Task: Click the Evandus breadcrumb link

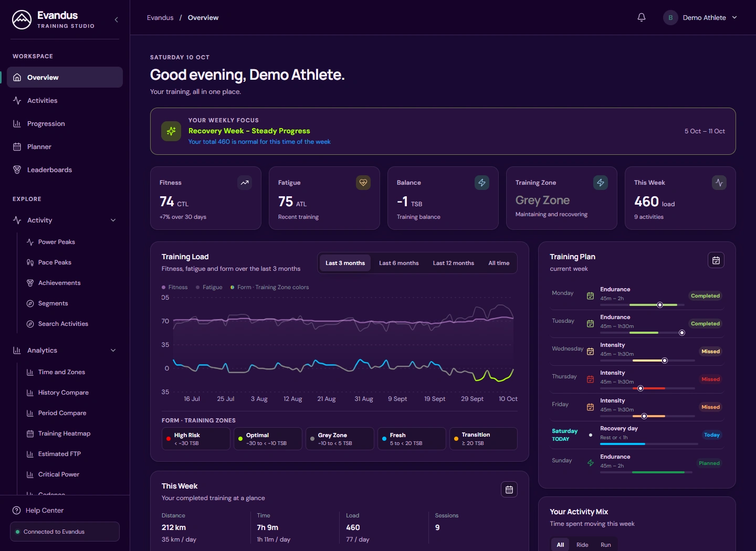Action: [160, 17]
